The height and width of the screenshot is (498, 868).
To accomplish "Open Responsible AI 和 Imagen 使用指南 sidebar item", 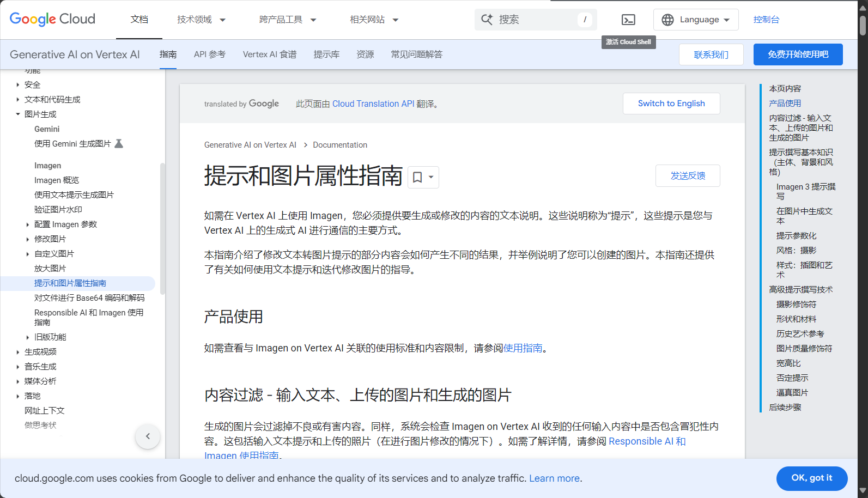I will [x=89, y=317].
